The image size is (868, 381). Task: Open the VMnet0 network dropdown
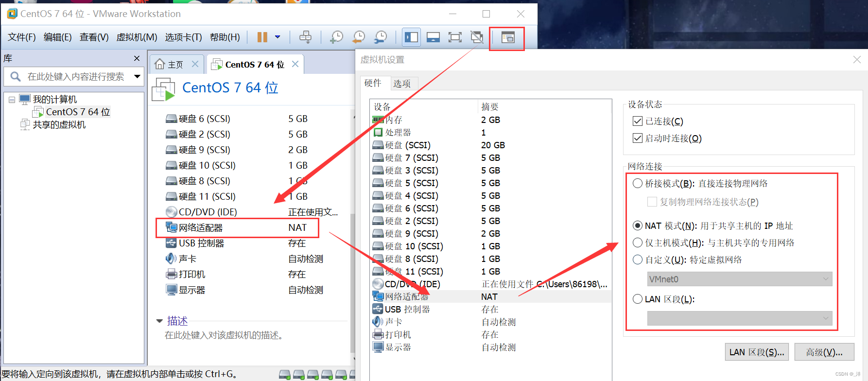[740, 279]
